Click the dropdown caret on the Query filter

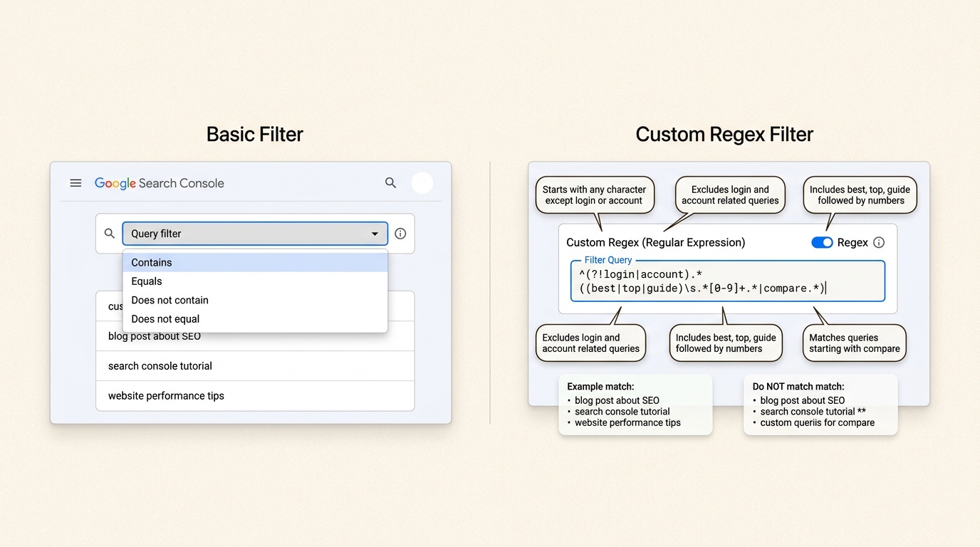[x=375, y=234]
